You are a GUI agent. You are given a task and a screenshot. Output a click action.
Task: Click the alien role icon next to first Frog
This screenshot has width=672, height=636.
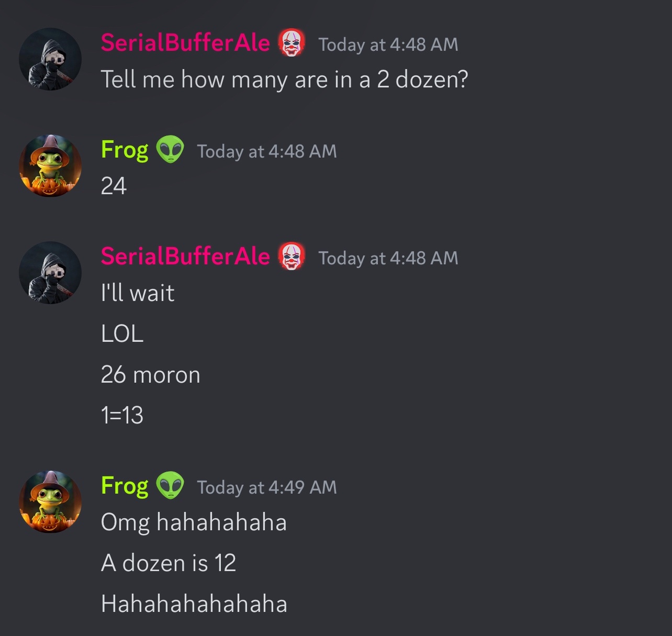pyautogui.click(x=170, y=150)
